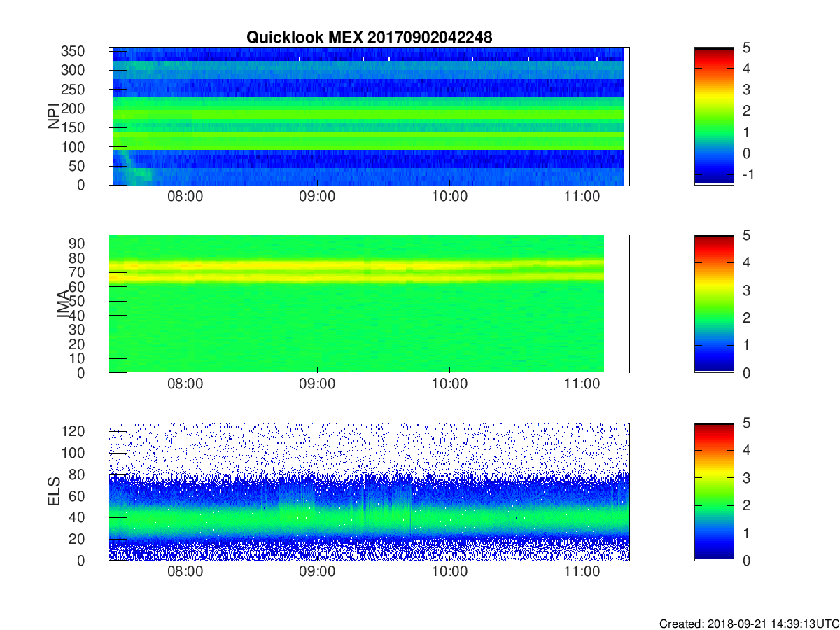Click the 5 label on the NPI colorbar

[x=745, y=48]
